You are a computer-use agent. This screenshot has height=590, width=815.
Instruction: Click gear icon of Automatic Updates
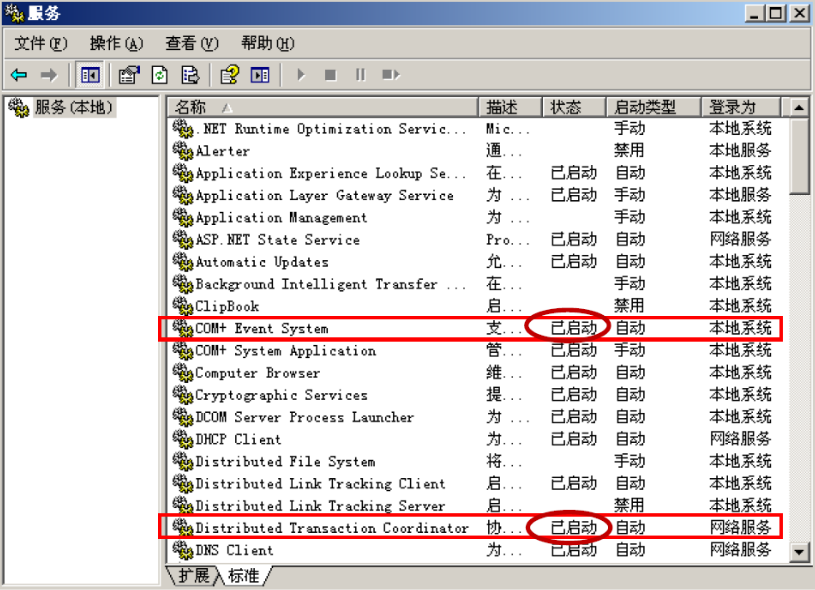click(182, 261)
